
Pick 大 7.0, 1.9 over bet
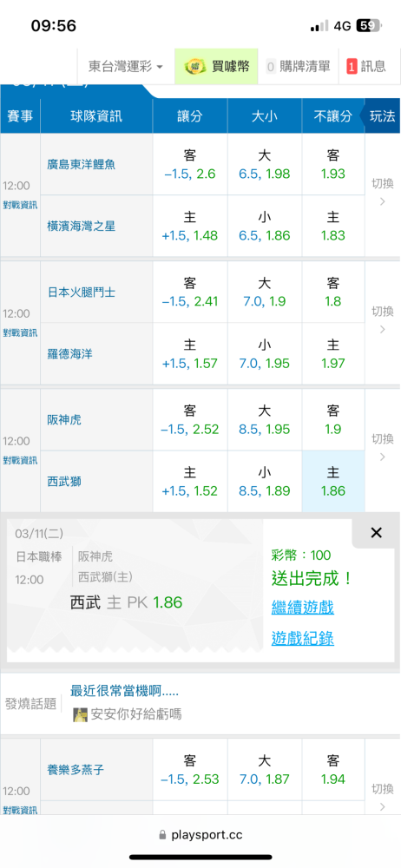click(x=265, y=292)
